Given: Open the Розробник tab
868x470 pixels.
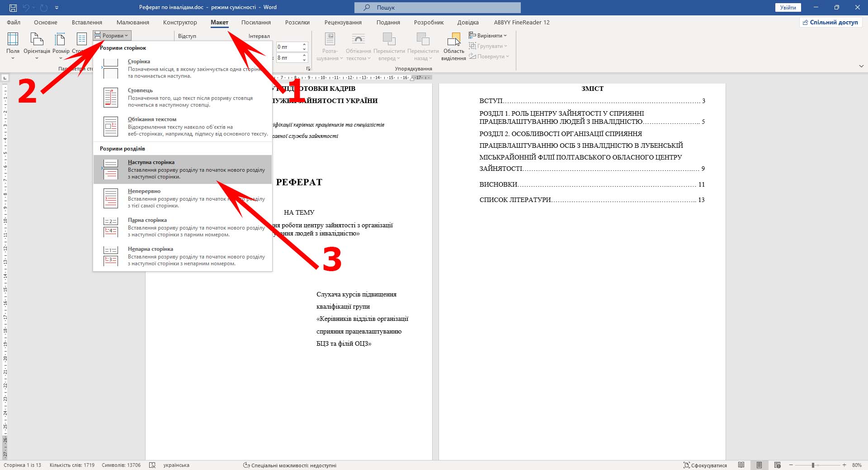Looking at the screenshot, I should tap(429, 22).
